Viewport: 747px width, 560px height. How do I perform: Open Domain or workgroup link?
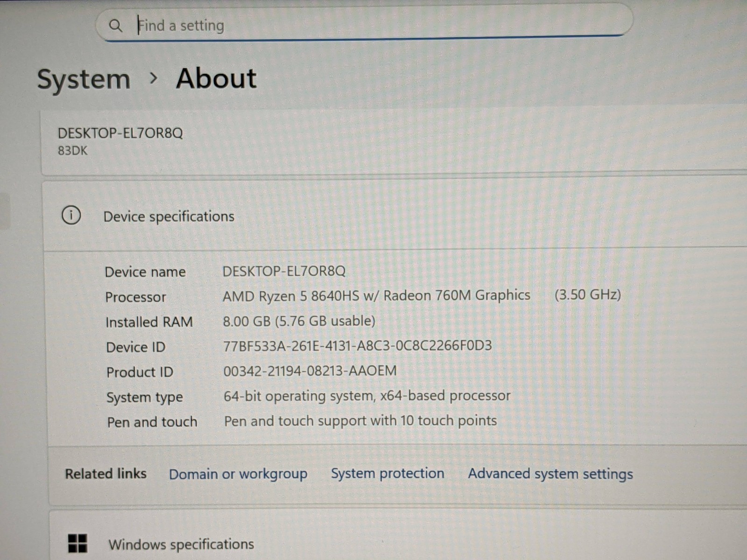pos(238,474)
